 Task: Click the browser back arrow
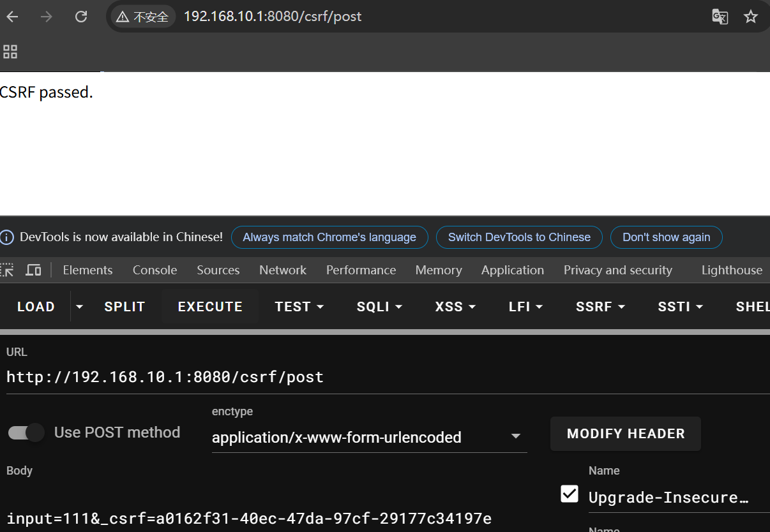12,17
